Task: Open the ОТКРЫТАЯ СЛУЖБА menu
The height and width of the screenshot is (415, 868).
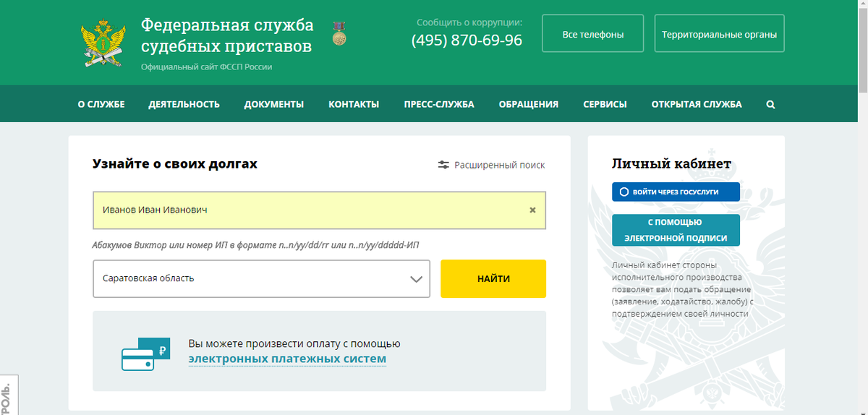Action: pos(697,104)
